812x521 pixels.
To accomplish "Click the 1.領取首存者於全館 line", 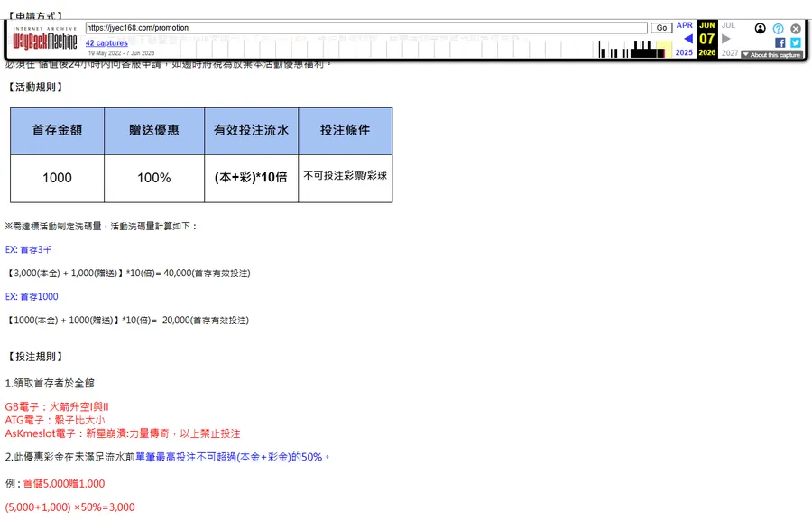I will [50, 383].
